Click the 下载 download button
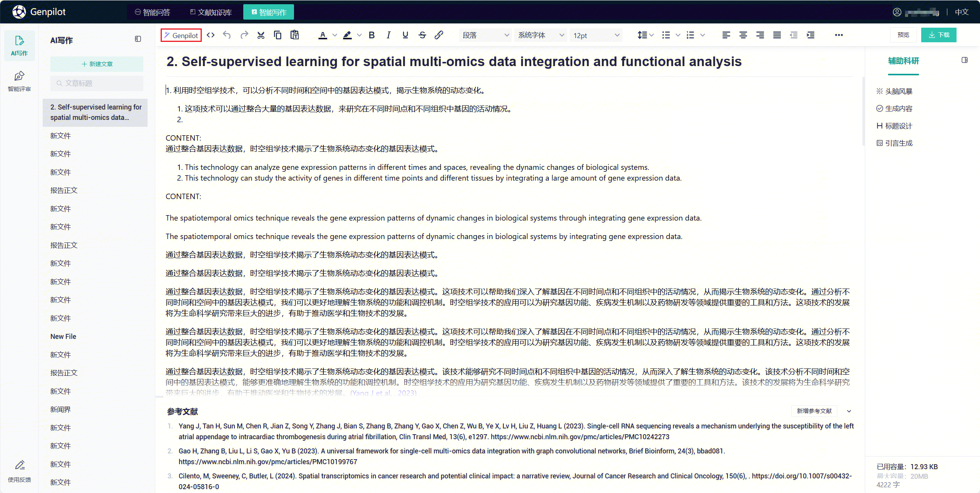This screenshot has width=980, height=493. (939, 35)
